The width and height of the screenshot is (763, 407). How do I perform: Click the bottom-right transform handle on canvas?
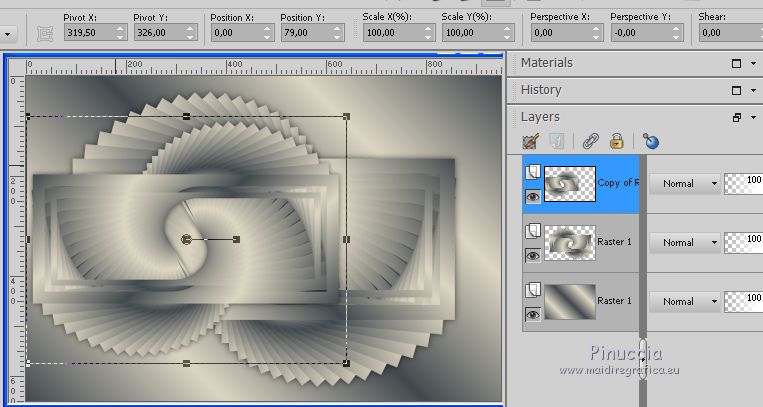[x=346, y=363]
